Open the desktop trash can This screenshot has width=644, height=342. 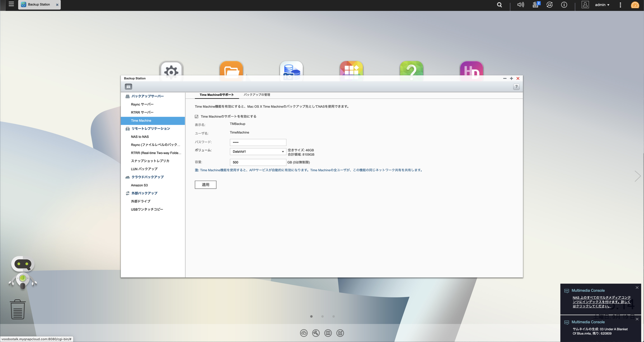(17, 309)
